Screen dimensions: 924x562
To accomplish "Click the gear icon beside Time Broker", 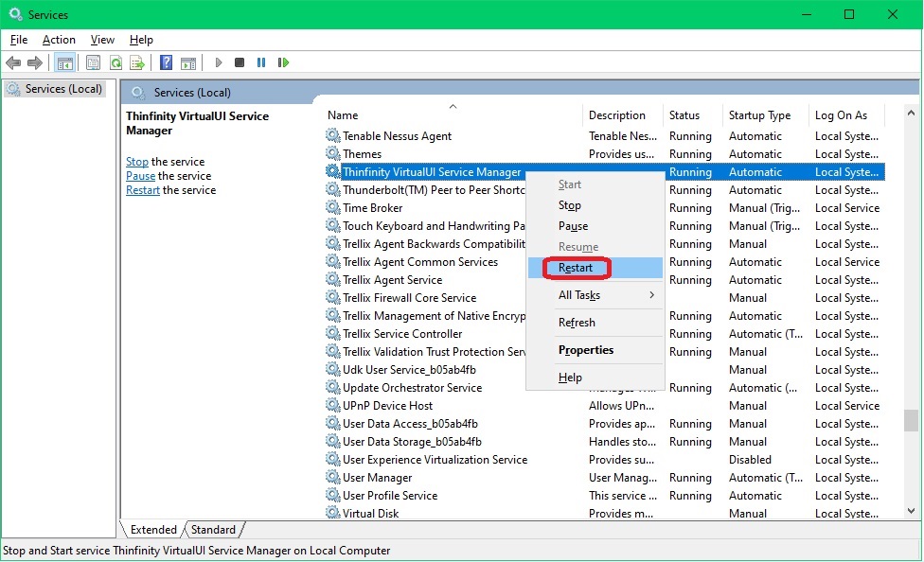I will pos(333,207).
